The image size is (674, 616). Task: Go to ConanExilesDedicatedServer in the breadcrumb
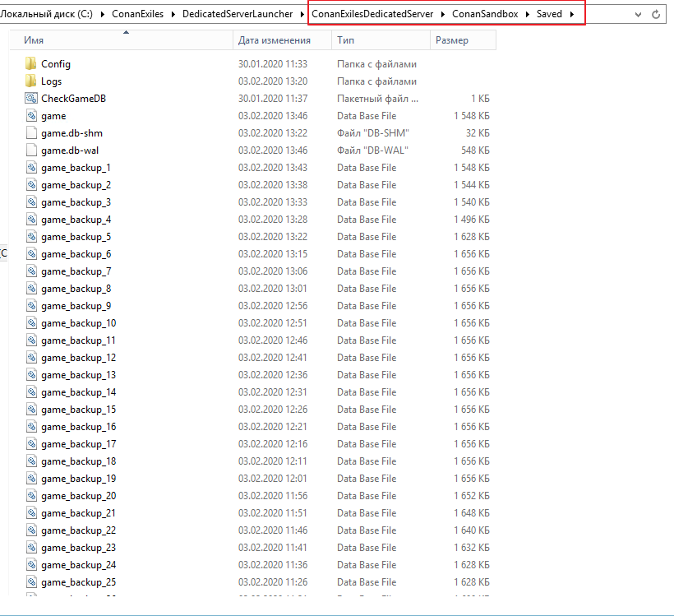click(x=372, y=14)
